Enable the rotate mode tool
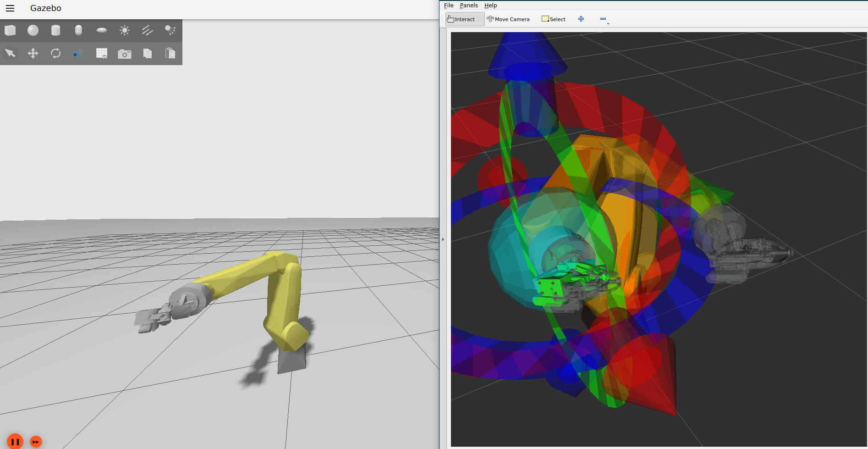 pos(56,53)
